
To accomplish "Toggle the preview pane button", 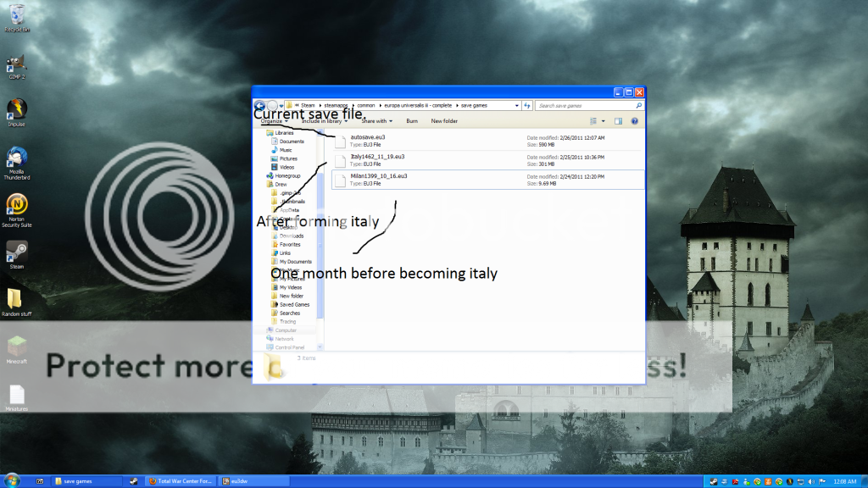I will 618,121.
